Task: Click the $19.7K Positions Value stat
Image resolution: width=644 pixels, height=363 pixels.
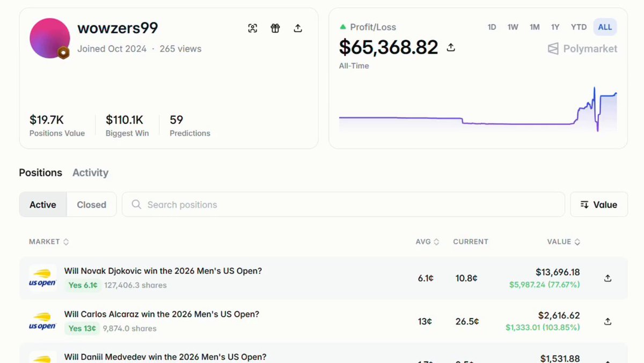Action: tap(57, 125)
